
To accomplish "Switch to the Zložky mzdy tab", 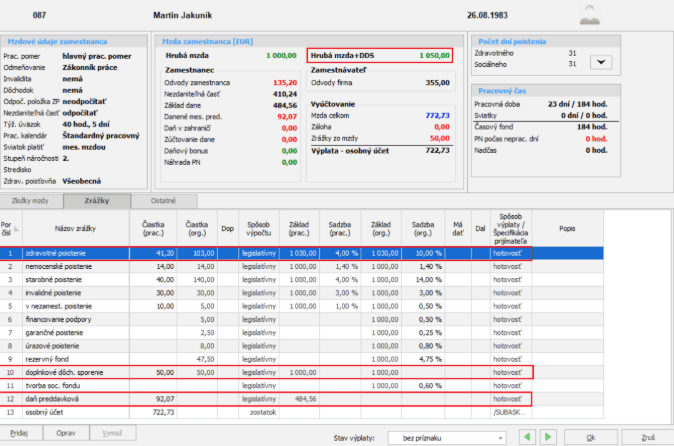I will [32, 201].
